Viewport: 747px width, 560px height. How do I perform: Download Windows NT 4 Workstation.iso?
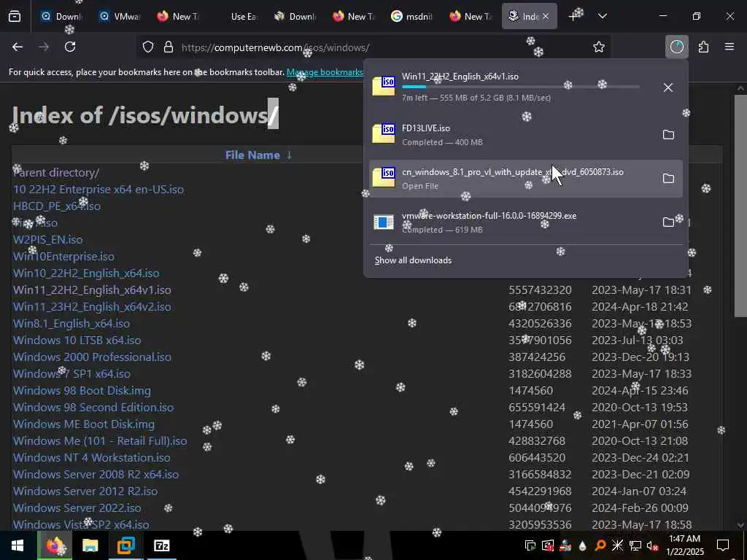tap(91, 457)
